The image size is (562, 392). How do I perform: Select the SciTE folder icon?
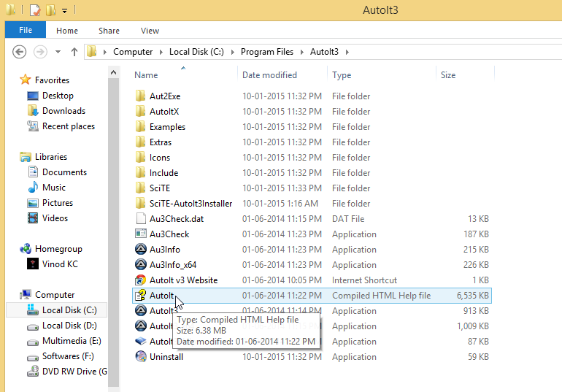[140, 188]
